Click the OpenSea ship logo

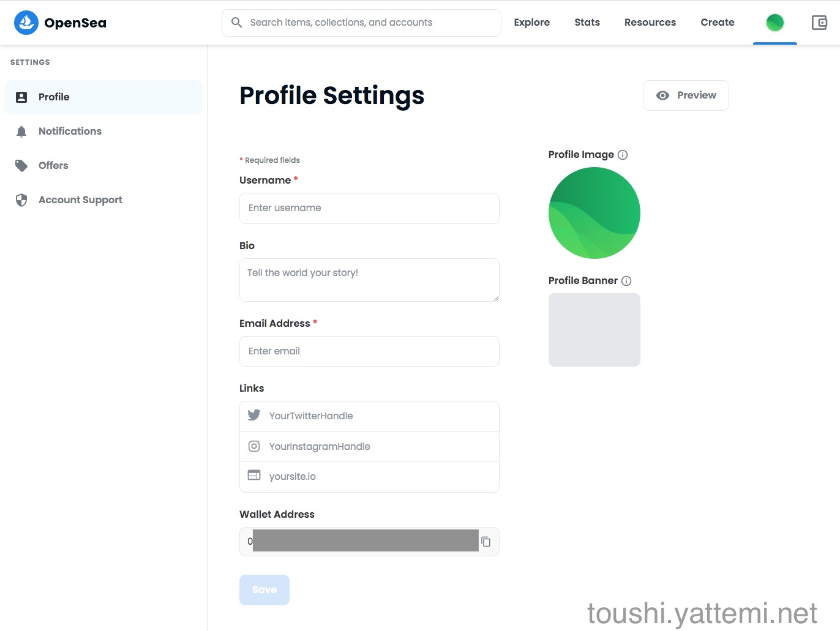point(26,23)
